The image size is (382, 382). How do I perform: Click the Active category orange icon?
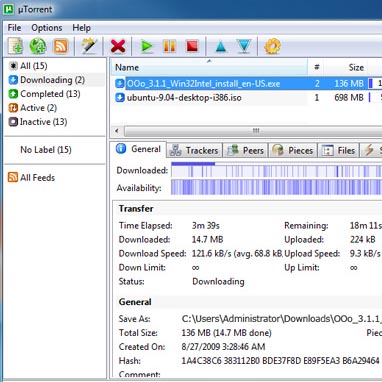[x=13, y=108]
